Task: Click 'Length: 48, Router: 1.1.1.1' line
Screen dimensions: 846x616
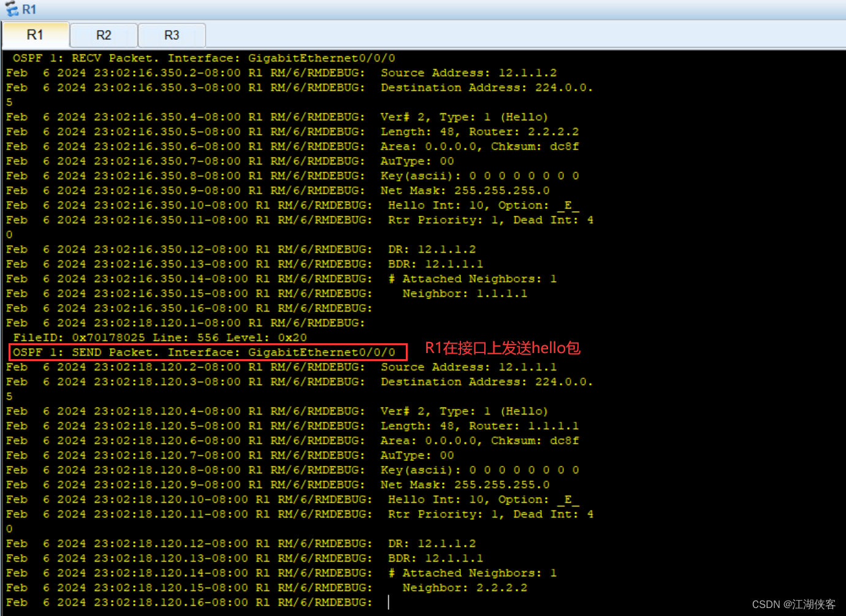Action: click(x=292, y=426)
